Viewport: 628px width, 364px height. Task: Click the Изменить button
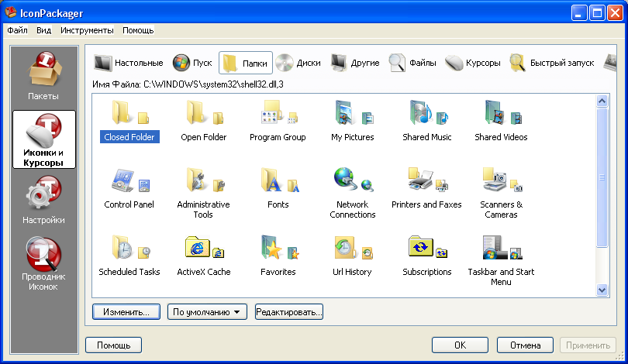[126, 312]
